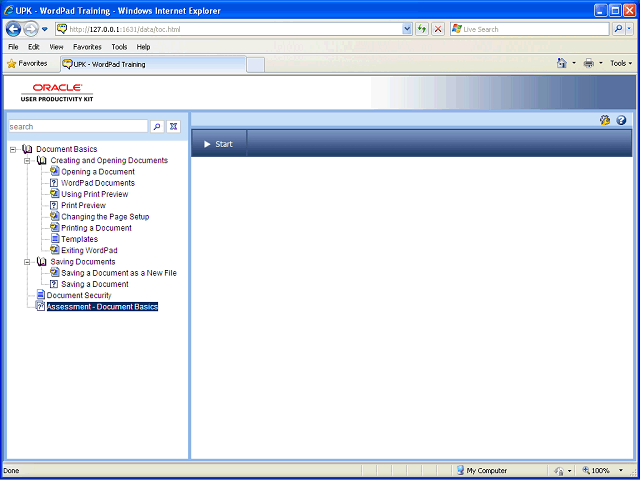Screen dimensions: 640x480
Task: Click the Start playback button
Action: pyautogui.click(x=219, y=144)
